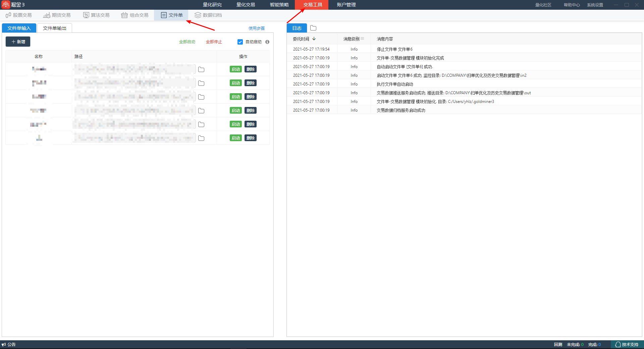Start the first file order row
Viewport: 644px width, 349px height.
click(x=236, y=69)
